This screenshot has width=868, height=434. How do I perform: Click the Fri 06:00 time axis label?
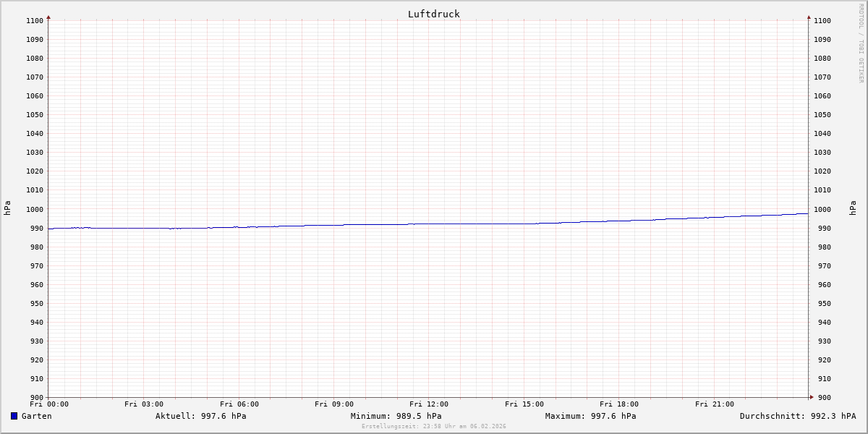click(239, 404)
